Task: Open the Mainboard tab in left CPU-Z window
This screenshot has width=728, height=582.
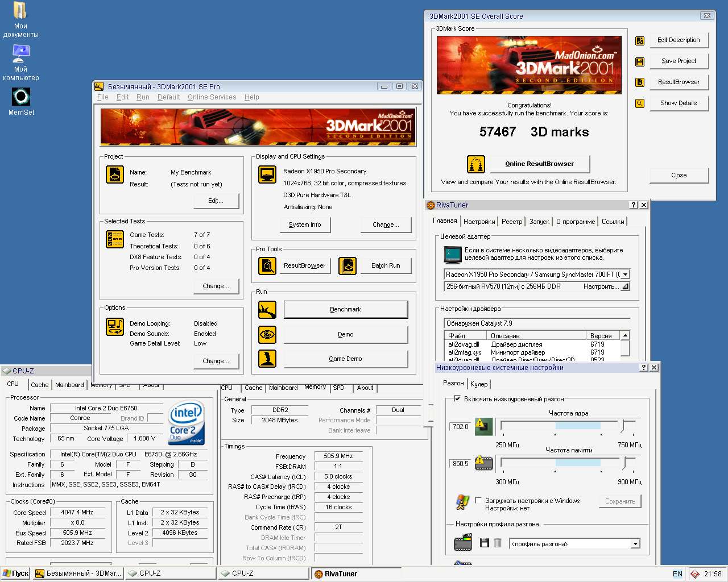Action: pyautogui.click(x=69, y=385)
